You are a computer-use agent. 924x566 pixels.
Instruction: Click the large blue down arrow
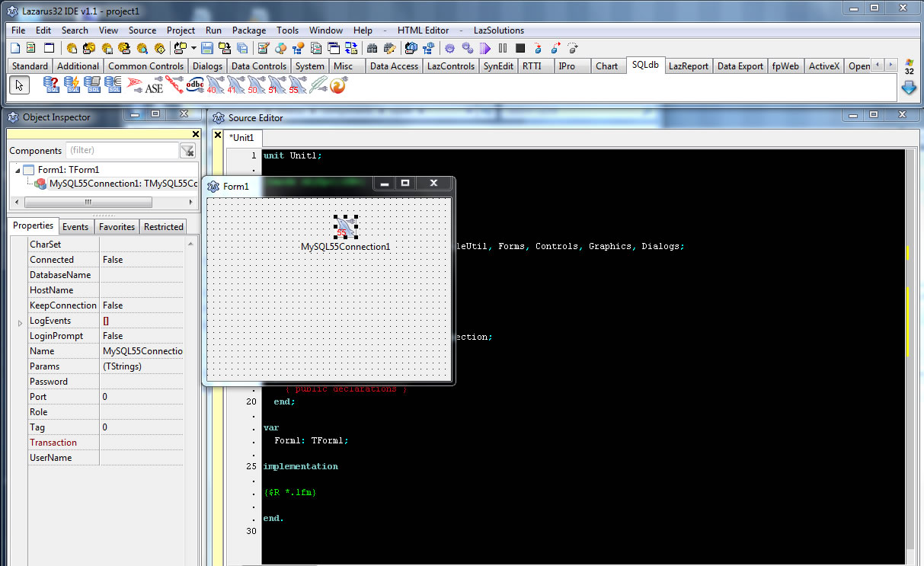(909, 88)
